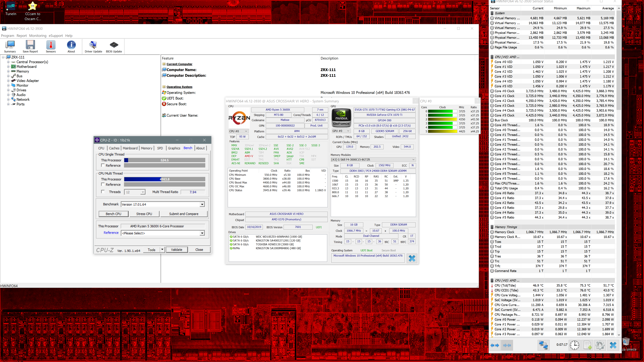Enable Multi Thread Reference checkbox
644x362 pixels.
(103, 184)
